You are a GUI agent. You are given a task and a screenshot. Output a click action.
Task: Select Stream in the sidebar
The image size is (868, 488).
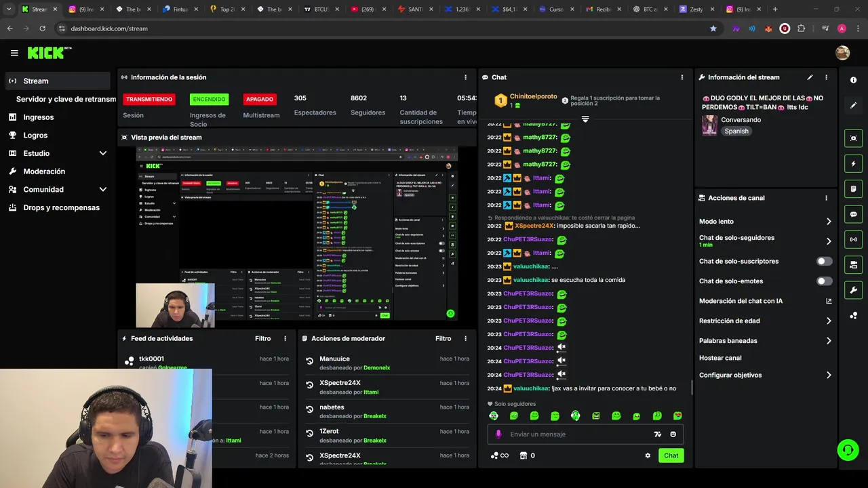(x=58, y=81)
